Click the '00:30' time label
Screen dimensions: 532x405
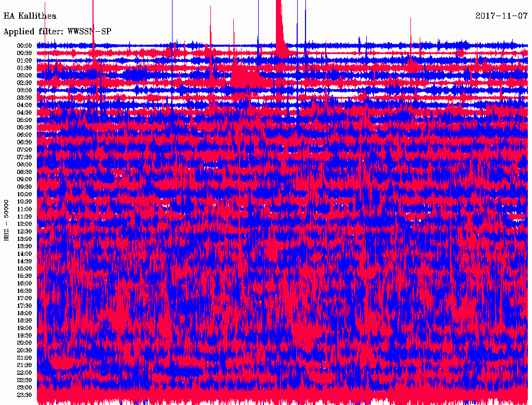point(24,53)
